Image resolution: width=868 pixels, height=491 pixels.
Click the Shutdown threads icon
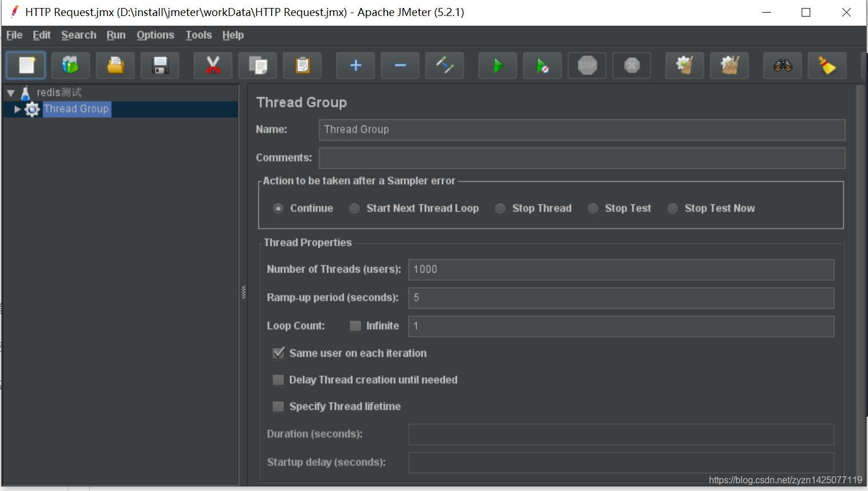point(631,65)
